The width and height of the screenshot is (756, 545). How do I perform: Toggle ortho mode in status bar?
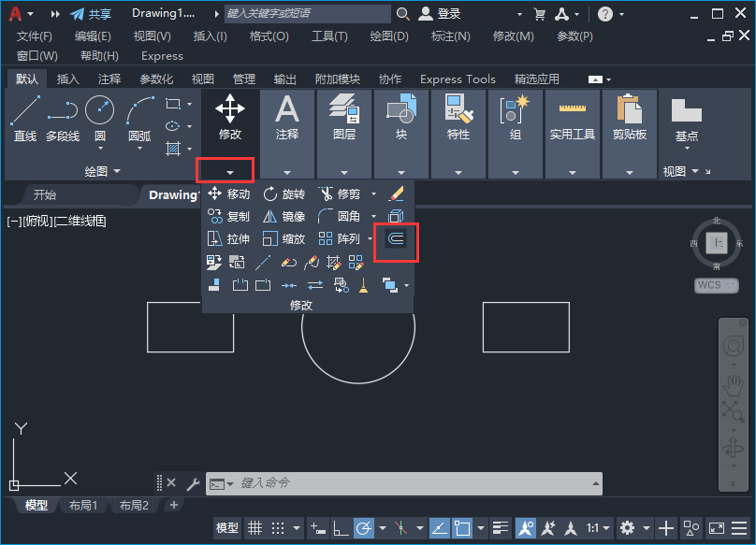(x=341, y=528)
